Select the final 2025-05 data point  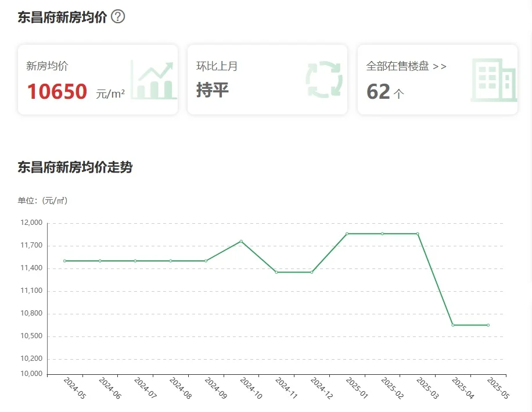[488, 325]
